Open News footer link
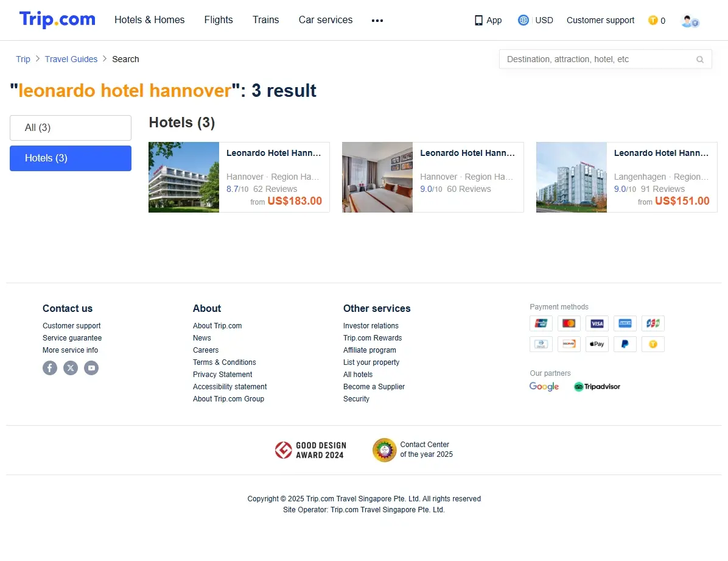 202,338
